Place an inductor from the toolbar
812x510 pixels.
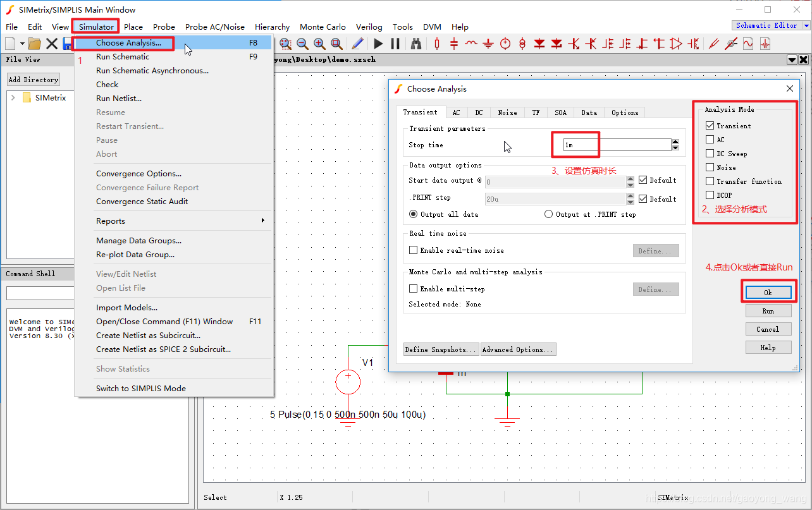pos(471,44)
